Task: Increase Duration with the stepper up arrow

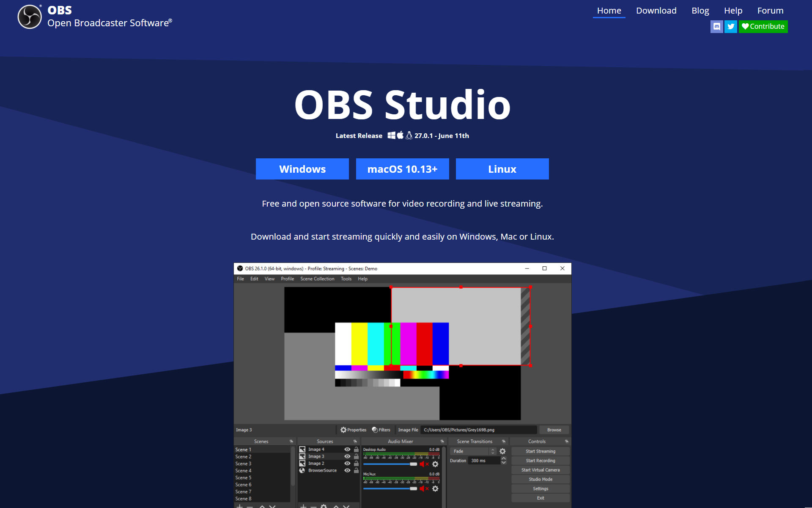Action: coord(503,458)
